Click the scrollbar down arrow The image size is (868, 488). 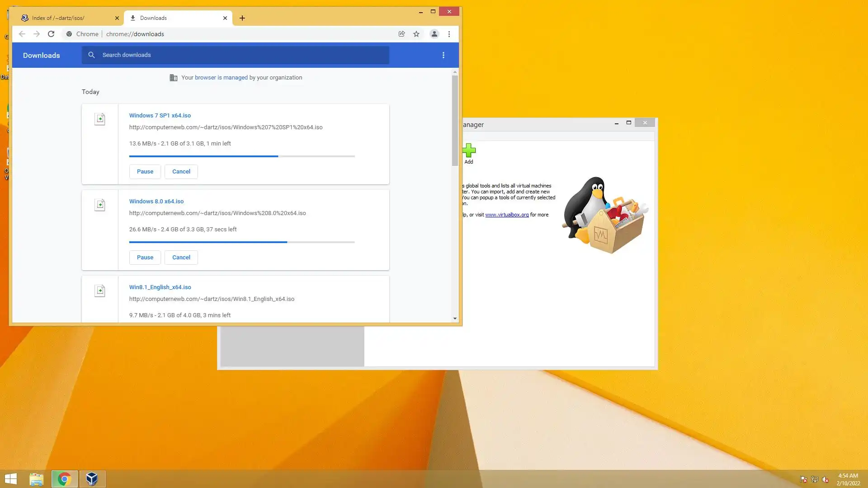[x=455, y=319]
